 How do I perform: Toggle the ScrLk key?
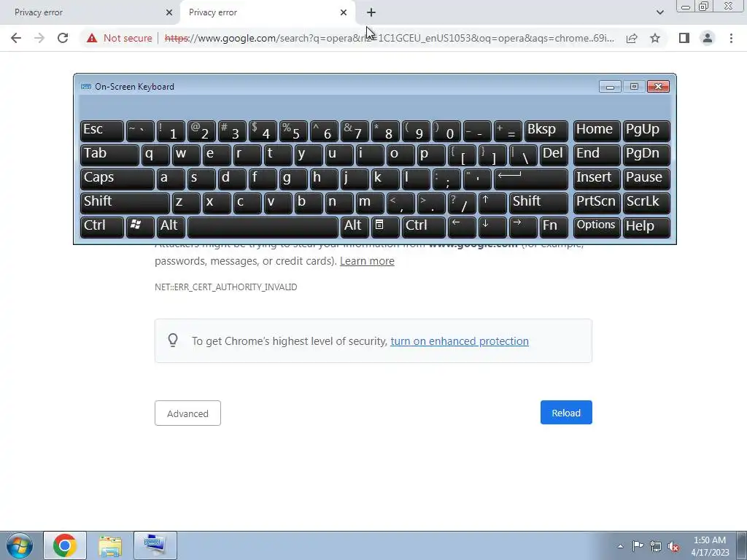646,203
